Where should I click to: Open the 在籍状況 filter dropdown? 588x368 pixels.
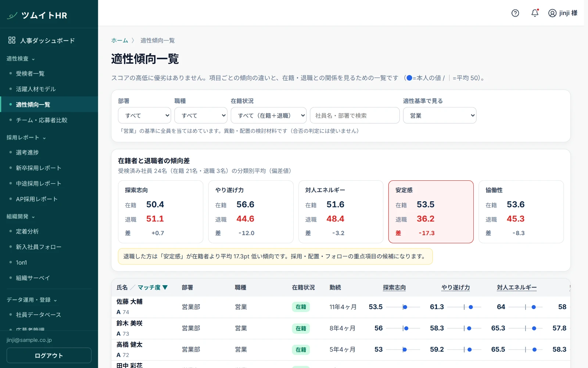coord(269,116)
